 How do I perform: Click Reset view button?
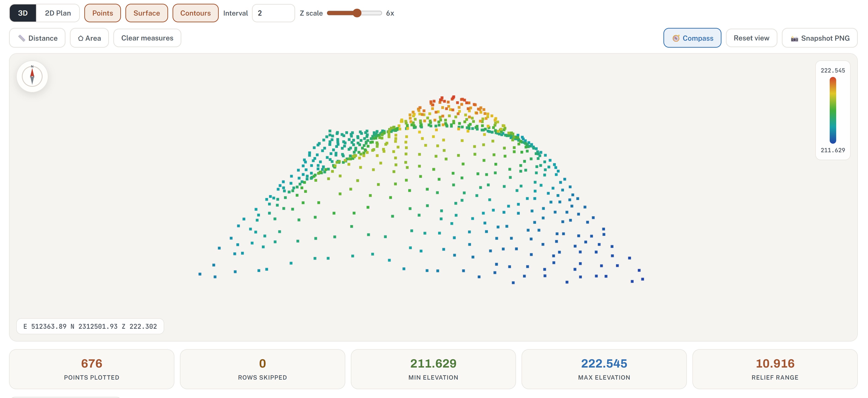click(751, 38)
